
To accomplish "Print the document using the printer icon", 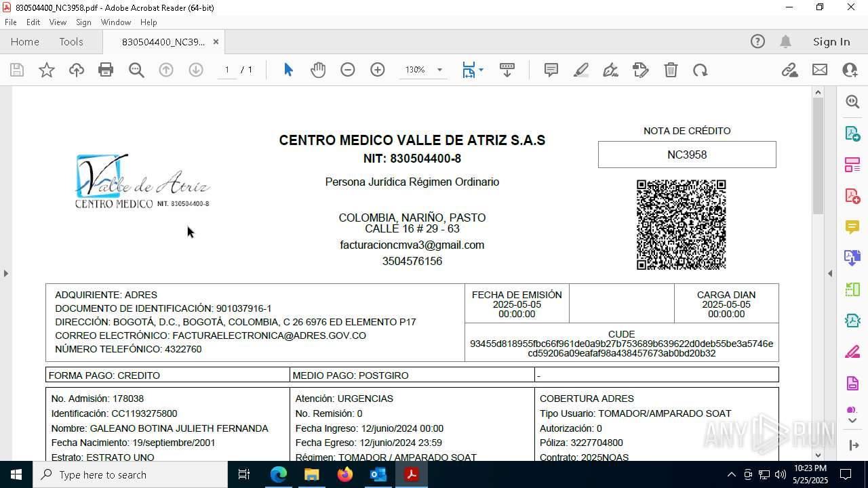I will pyautogui.click(x=106, y=70).
